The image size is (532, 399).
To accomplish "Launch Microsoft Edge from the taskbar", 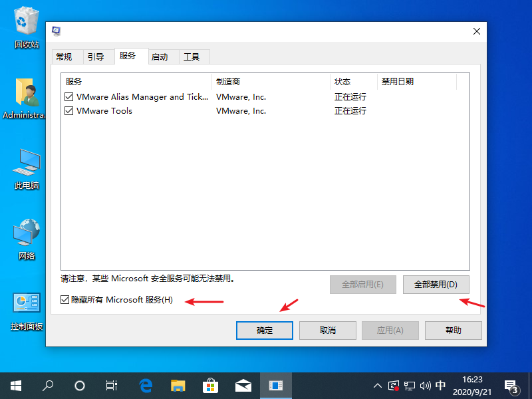I will tap(146, 384).
